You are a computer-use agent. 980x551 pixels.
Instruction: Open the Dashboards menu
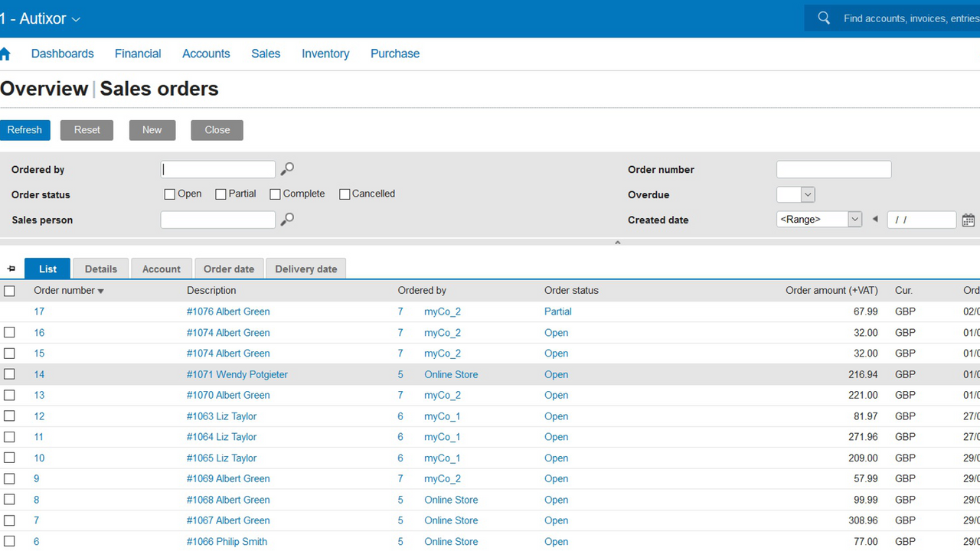pos(62,54)
